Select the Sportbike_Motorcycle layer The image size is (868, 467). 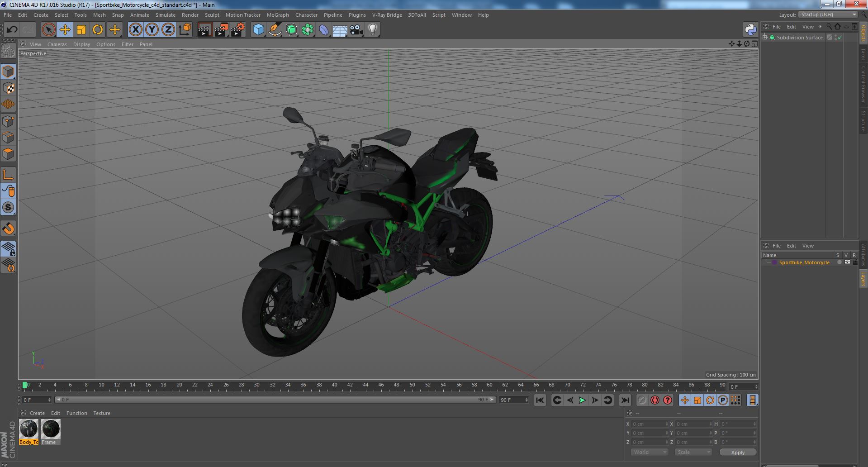pos(804,262)
